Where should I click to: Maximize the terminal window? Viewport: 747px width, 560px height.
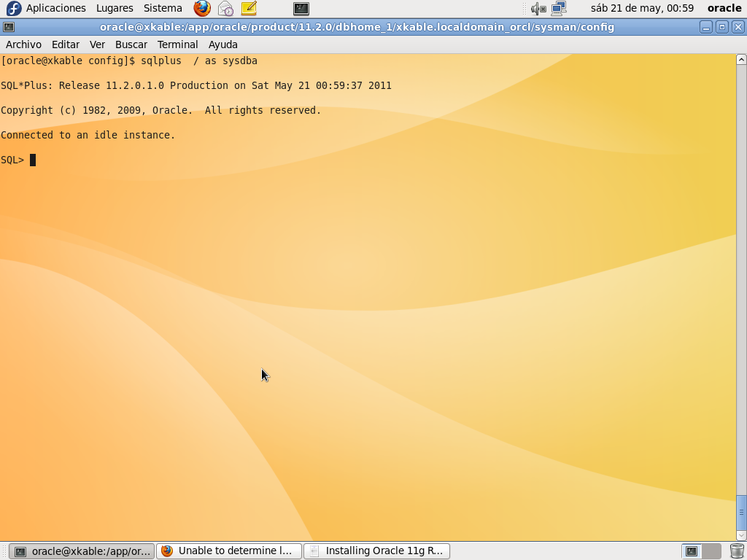point(721,27)
